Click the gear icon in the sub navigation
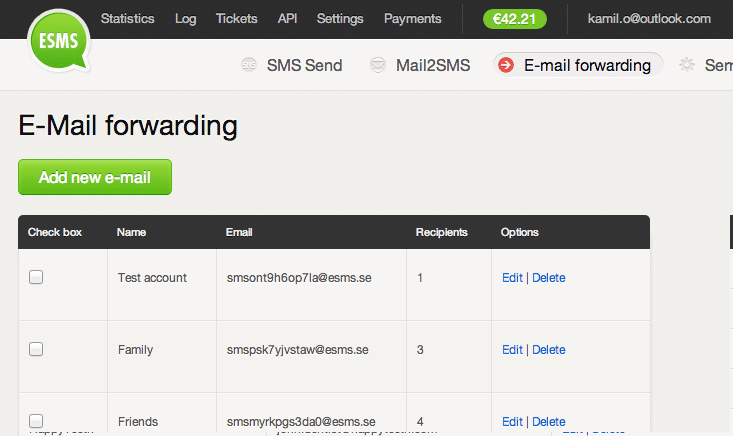The width and height of the screenshot is (733, 436). [x=687, y=65]
